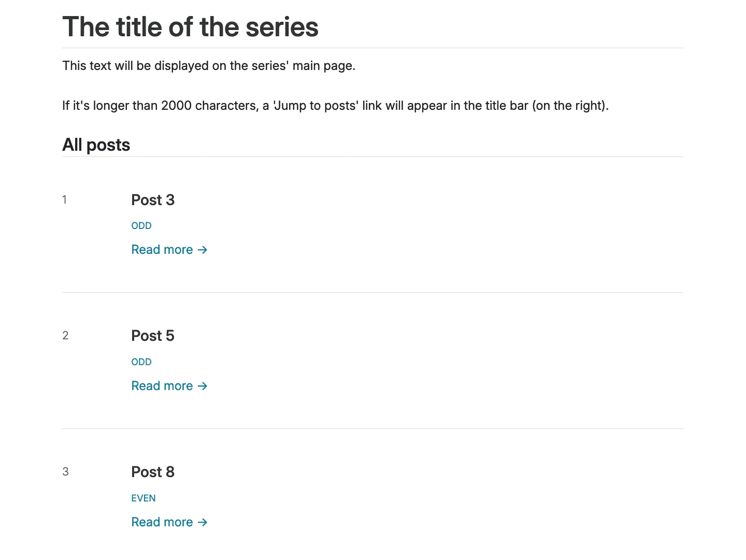Click the number 3 beside Post 8
This screenshot has height=560, width=746.
pyautogui.click(x=65, y=471)
